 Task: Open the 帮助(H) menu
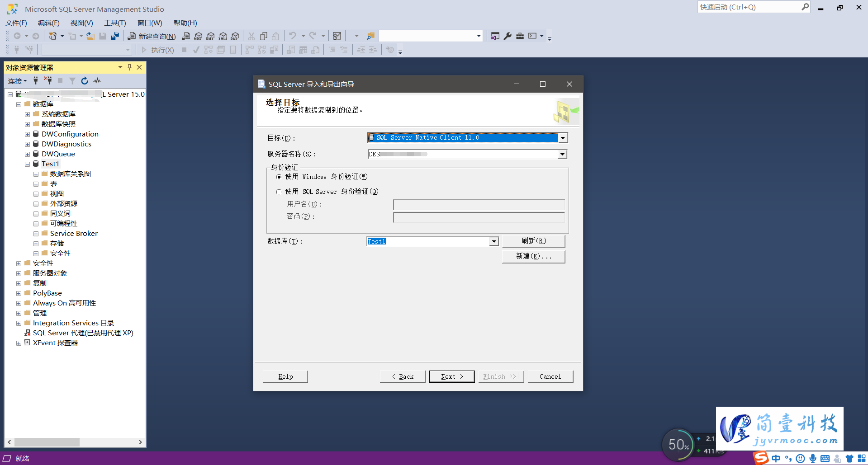[x=185, y=23]
